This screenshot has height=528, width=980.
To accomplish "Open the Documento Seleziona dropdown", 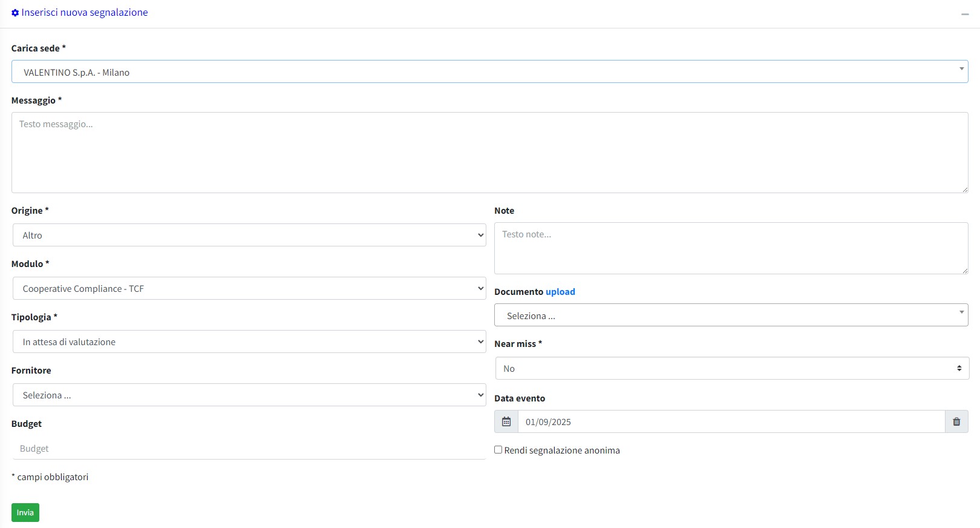I will 731,315.
